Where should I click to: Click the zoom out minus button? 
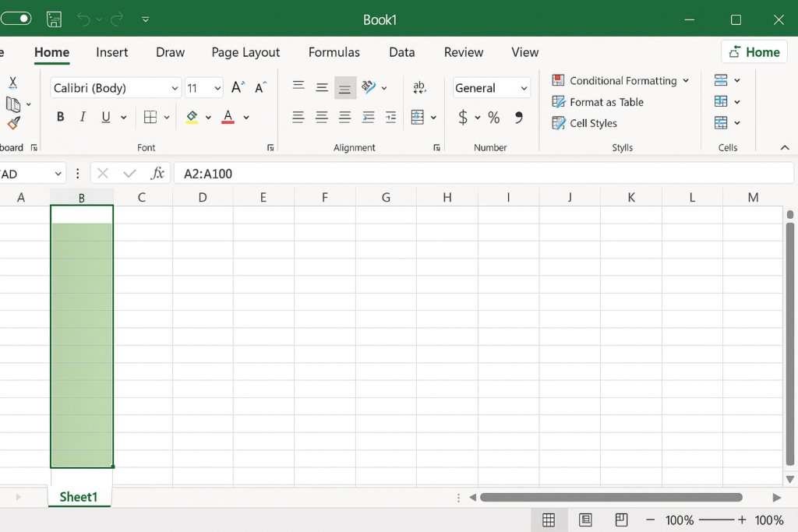pyautogui.click(x=651, y=520)
